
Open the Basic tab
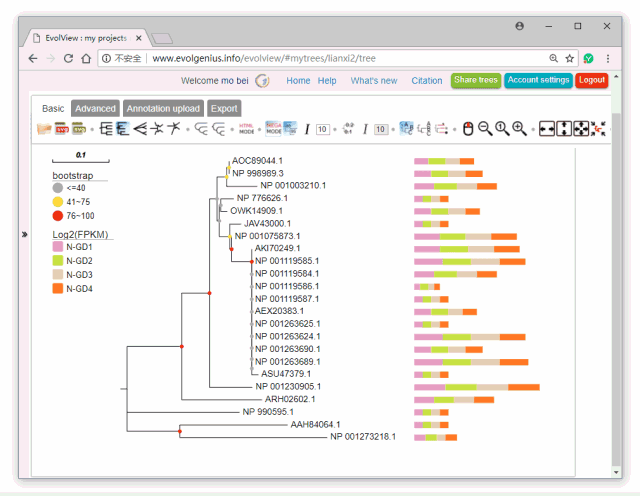point(53,109)
